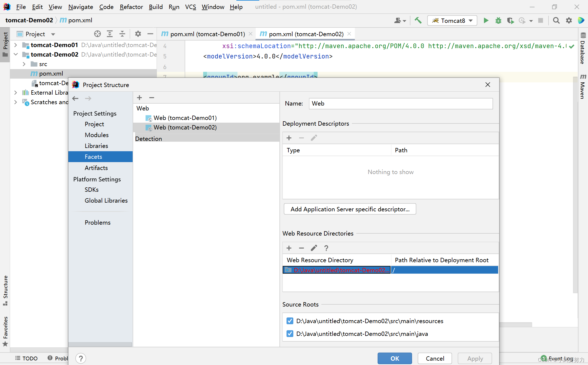This screenshot has height=365, width=588.
Task: Uncheck the src\main\java source root
Action: click(x=290, y=334)
